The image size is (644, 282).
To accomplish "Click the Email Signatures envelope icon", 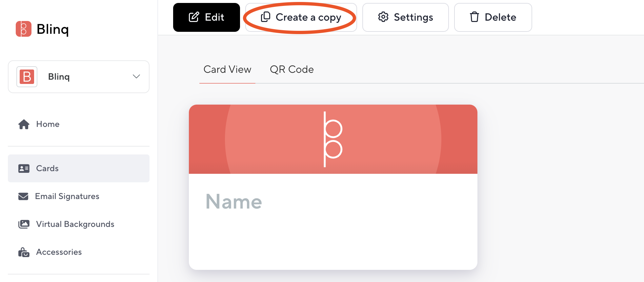I will point(23,196).
